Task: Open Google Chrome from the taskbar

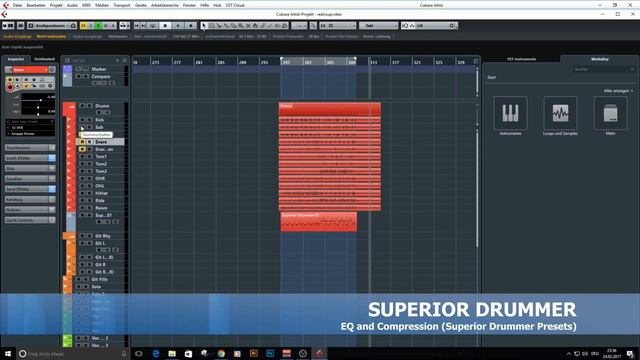Action: click(221, 353)
